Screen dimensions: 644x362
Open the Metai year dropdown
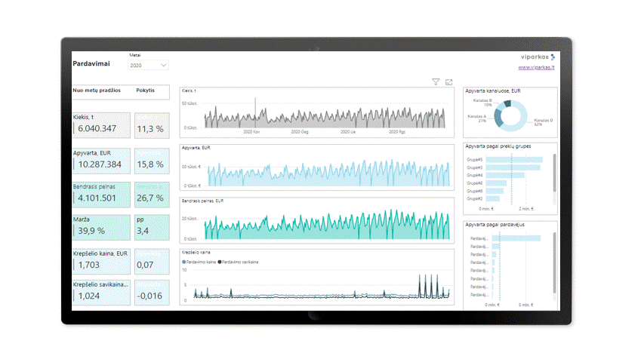coord(148,66)
